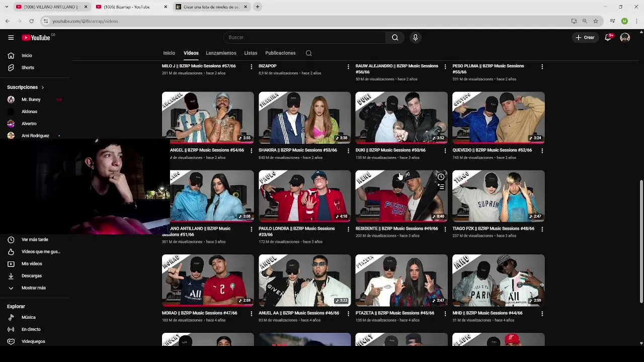Open options for PESO PLUMA video
The width and height of the screenshot is (644, 362).
coord(542,66)
